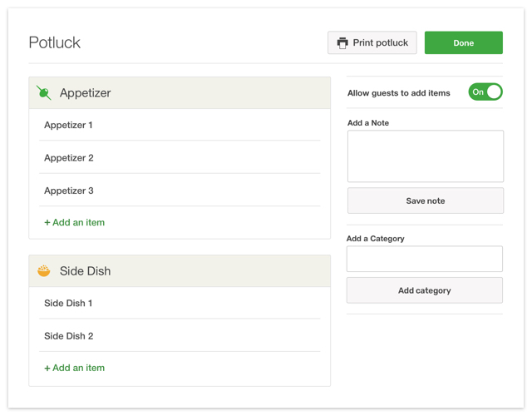Image resolution: width=532 pixels, height=416 pixels.
Task: Click the side dish bowl icon
Action: click(44, 271)
